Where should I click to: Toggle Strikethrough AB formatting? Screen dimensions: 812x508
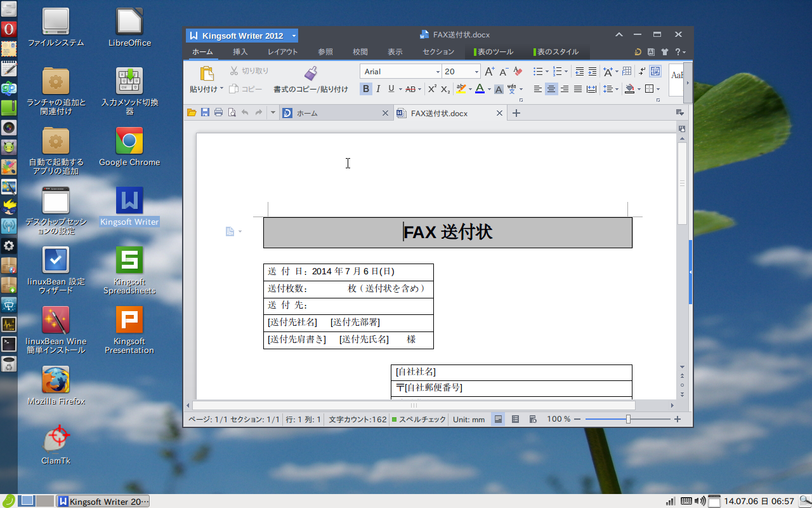(410, 89)
